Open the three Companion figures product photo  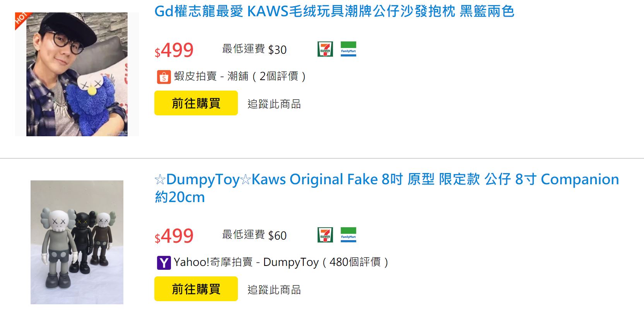[x=77, y=242]
